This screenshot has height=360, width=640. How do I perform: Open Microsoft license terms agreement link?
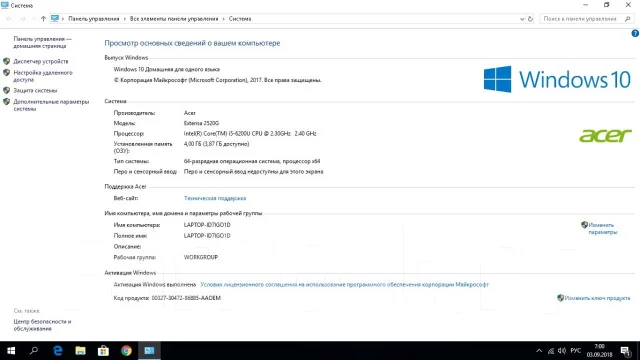[x=344, y=284]
